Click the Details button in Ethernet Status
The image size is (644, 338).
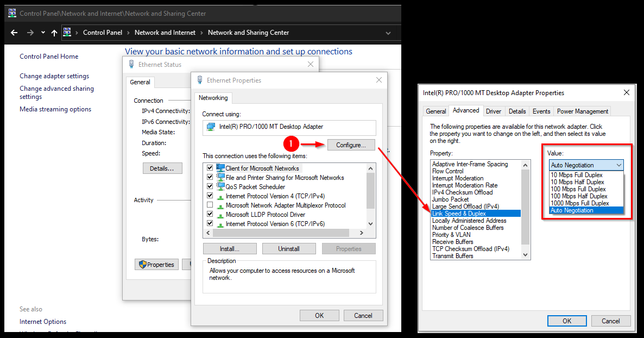coord(162,168)
